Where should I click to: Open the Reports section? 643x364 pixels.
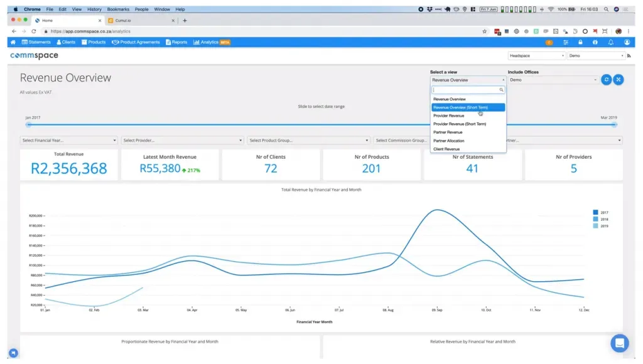pyautogui.click(x=176, y=42)
